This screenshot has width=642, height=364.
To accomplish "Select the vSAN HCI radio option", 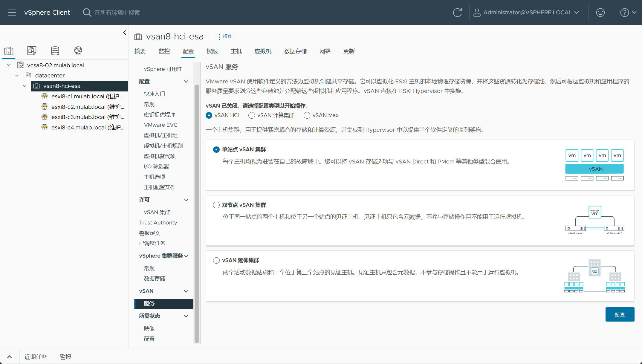I will pyautogui.click(x=209, y=115).
